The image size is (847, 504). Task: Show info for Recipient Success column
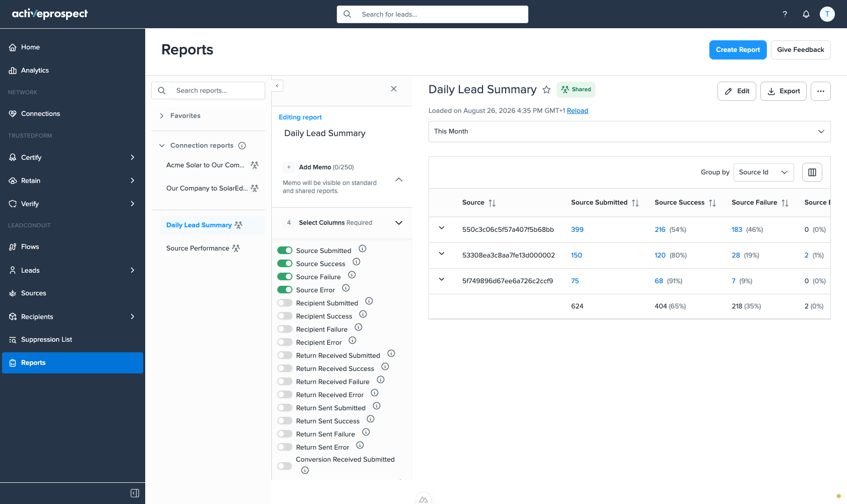click(x=363, y=314)
